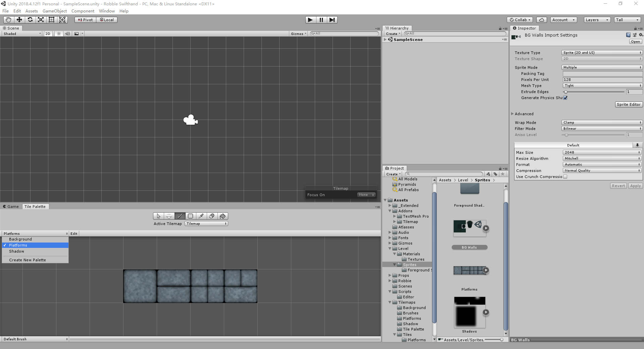Toggle the Generate Physics Shape checkbox
Screen dimensions: 644x349
(x=565, y=98)
